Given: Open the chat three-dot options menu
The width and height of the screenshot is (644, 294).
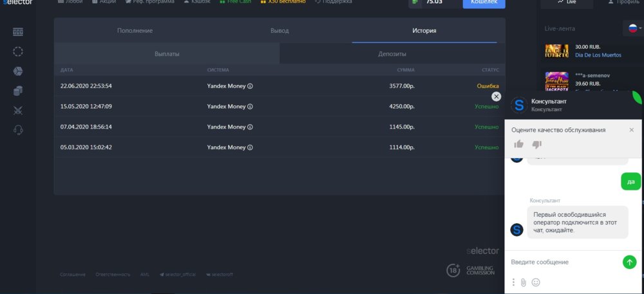Looking at the screenshot, I should [x=513, y=282].
